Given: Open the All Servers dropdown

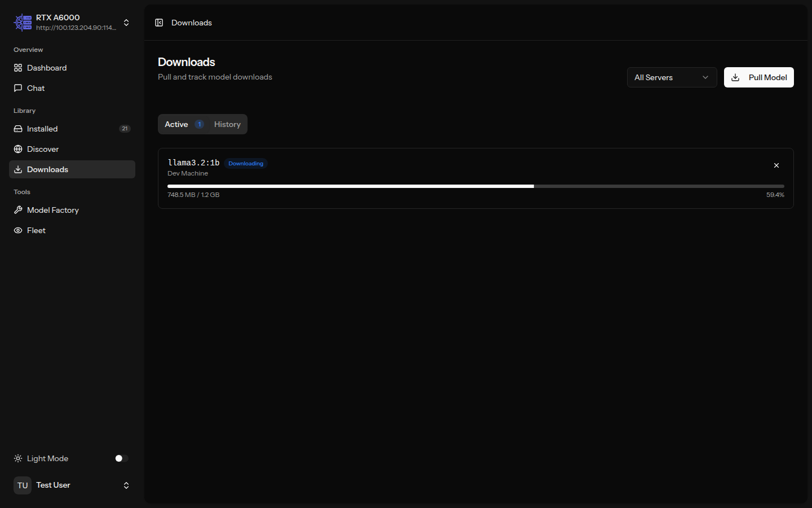Looking at the screenshot, I should coord(672,77).
